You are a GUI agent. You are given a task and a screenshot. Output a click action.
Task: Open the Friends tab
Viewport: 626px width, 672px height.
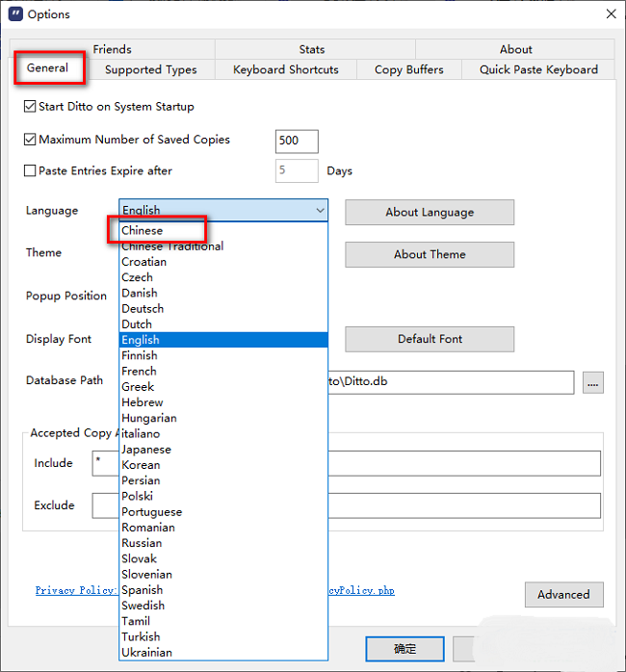click(112, 49)
